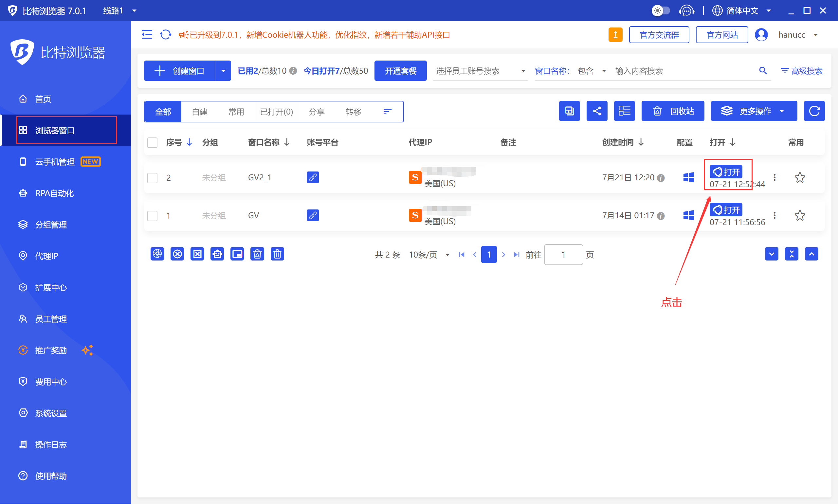Click the 官方网站 button
This screenshot has width=838, height=504.
tap(722, 35)
